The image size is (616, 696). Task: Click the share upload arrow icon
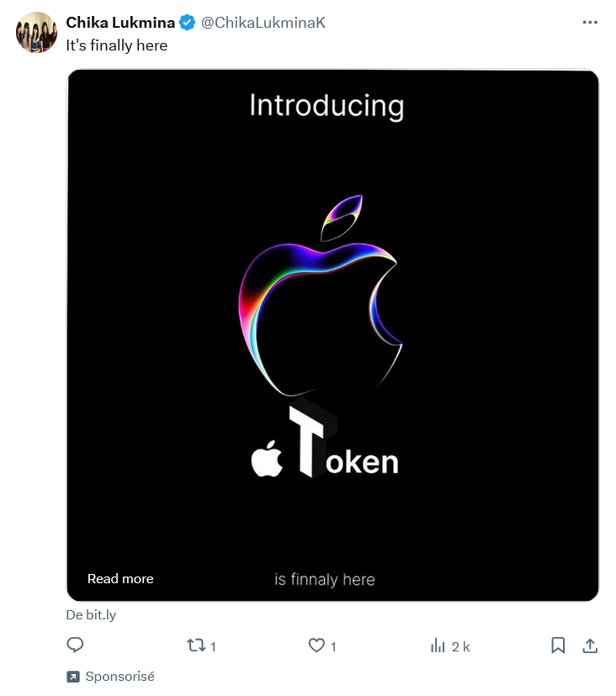[590, 646]
